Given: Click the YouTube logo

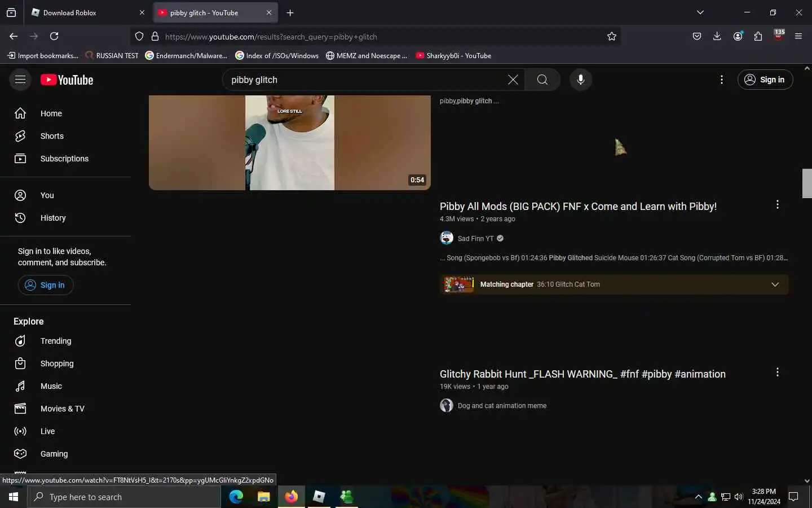Looking at the screenshot, I should click(67, 80).
